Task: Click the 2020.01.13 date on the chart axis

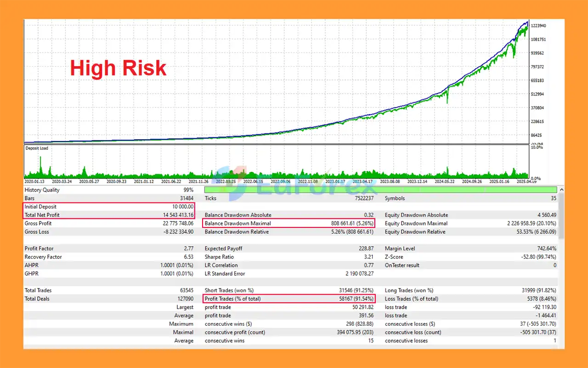Action: [35, 181]
